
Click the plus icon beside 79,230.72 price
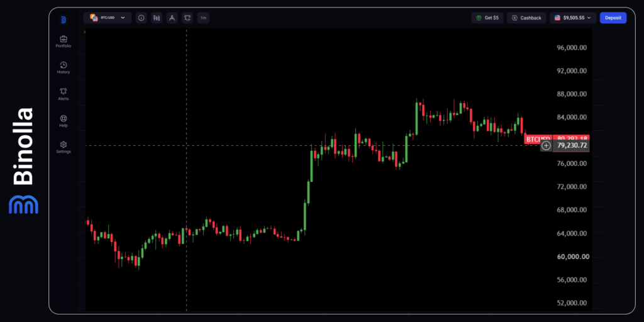click(x=546, y=145)
